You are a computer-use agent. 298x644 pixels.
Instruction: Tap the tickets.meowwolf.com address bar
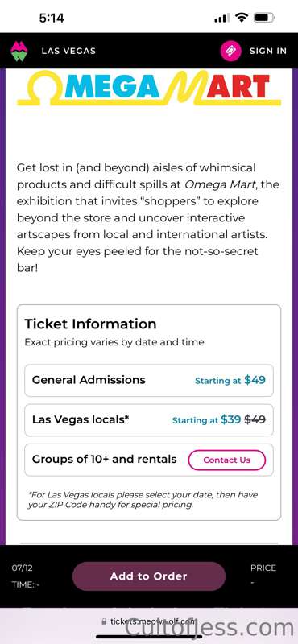149,621
